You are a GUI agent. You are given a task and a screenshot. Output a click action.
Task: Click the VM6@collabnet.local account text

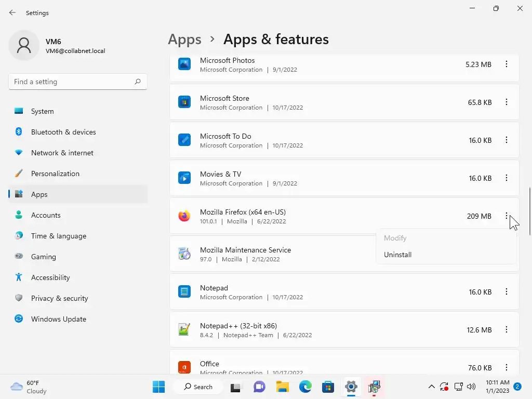pyautogui.click(x=75, y=51)
